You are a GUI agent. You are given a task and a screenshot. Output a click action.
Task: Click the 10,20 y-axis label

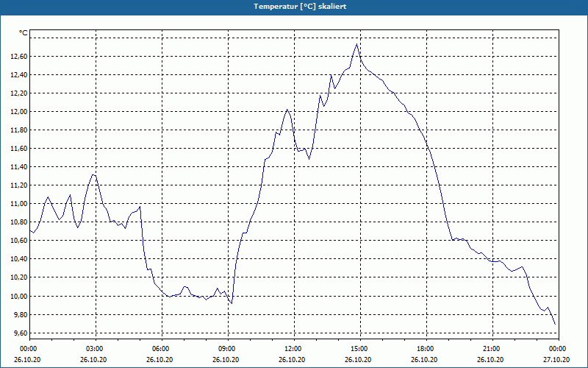point(19,277)
